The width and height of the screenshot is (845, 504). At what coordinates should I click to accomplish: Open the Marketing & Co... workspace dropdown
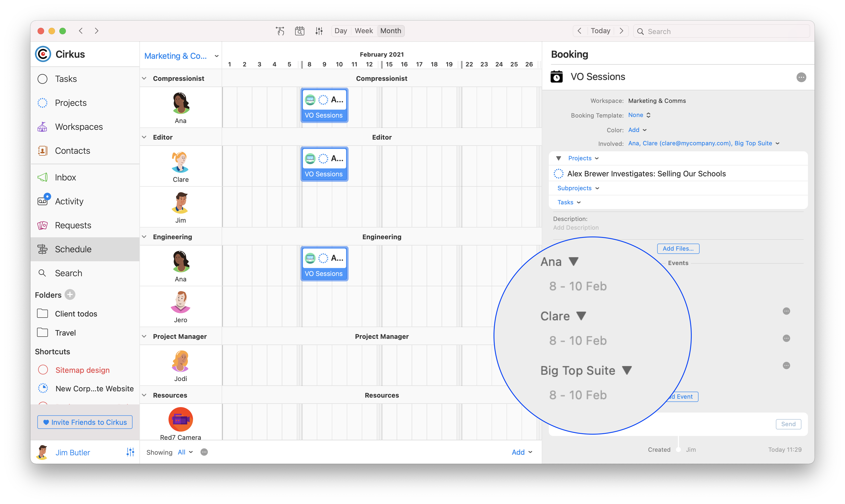click(181, 56)
